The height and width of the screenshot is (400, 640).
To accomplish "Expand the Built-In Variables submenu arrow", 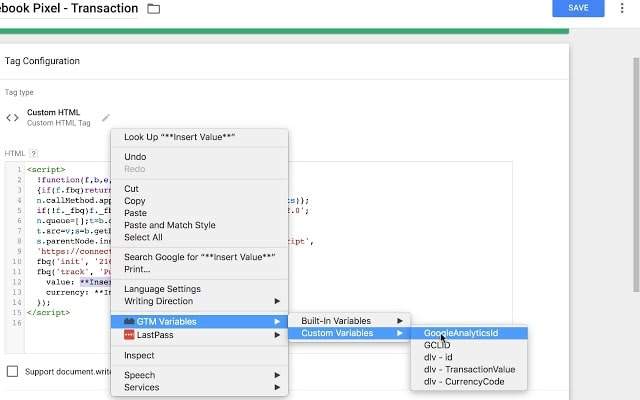I will point(400,321).
